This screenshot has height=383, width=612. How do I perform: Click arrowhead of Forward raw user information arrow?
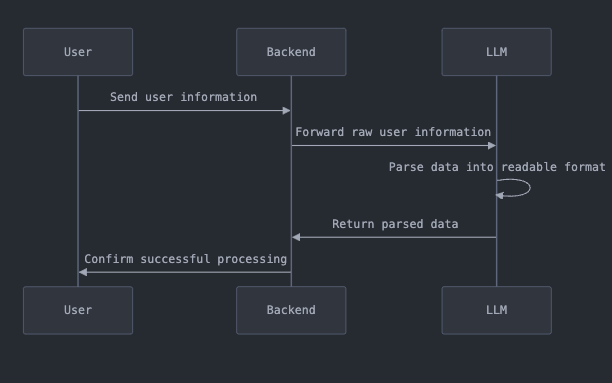[x=492, y=146]
